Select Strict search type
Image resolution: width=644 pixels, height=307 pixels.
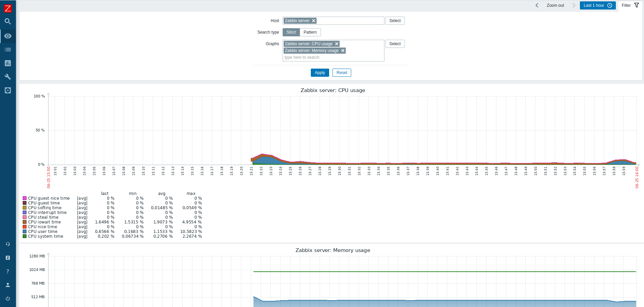291,32
